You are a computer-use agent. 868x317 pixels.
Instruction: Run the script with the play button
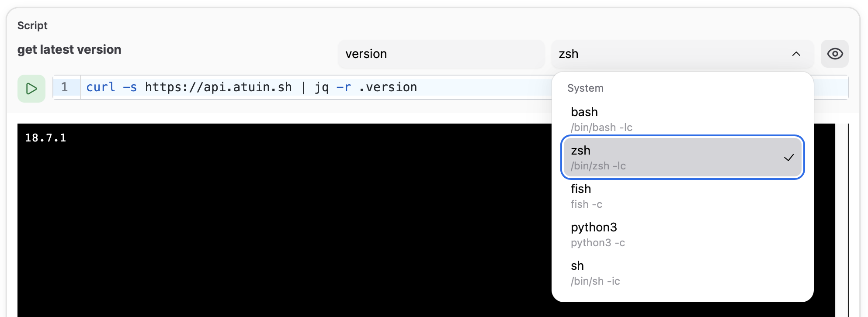[x=31, y=89]
